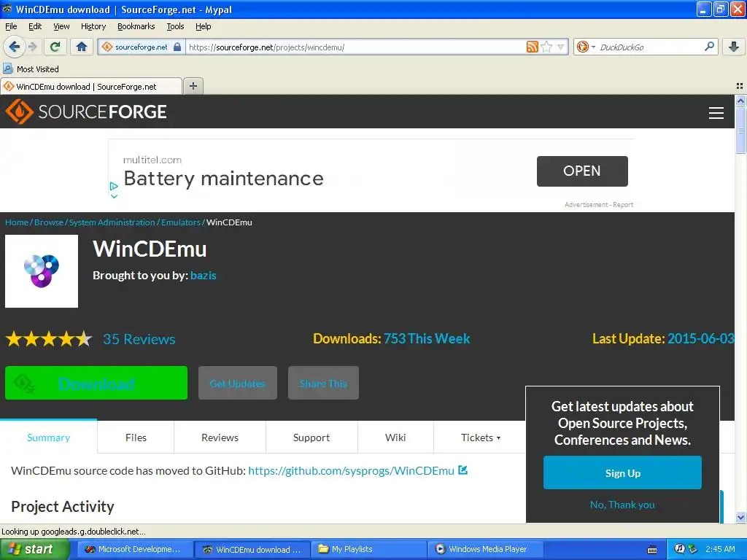The image size is (747, 560).
Task: Click the forward navigation arrow
Action: tap(33, 47)
